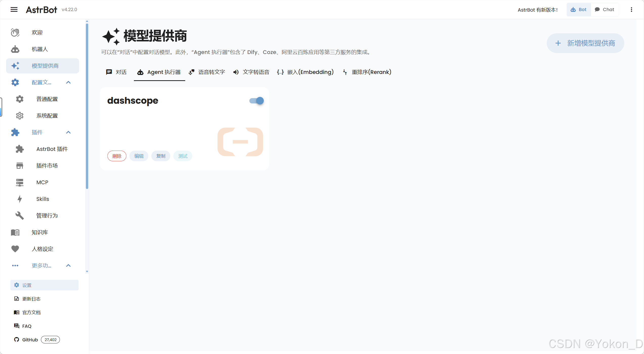
Task: Click the MCP server icon in sidebar
Action: [20, 182]
